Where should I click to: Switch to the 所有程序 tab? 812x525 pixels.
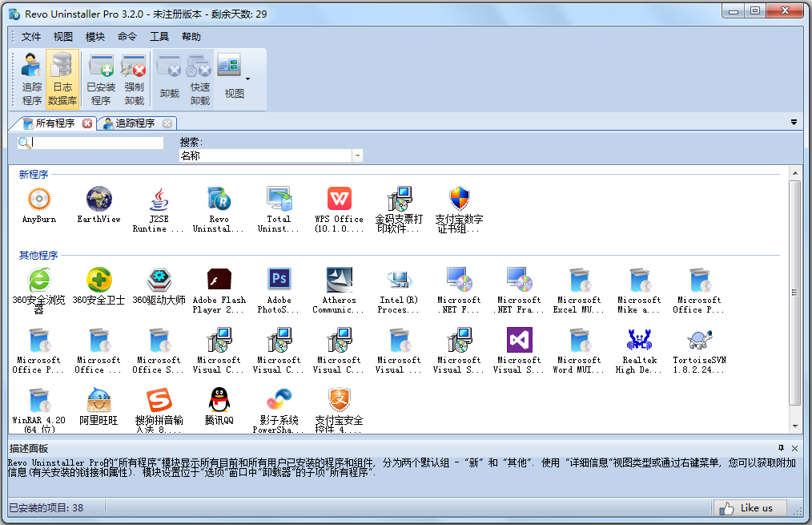55,123
